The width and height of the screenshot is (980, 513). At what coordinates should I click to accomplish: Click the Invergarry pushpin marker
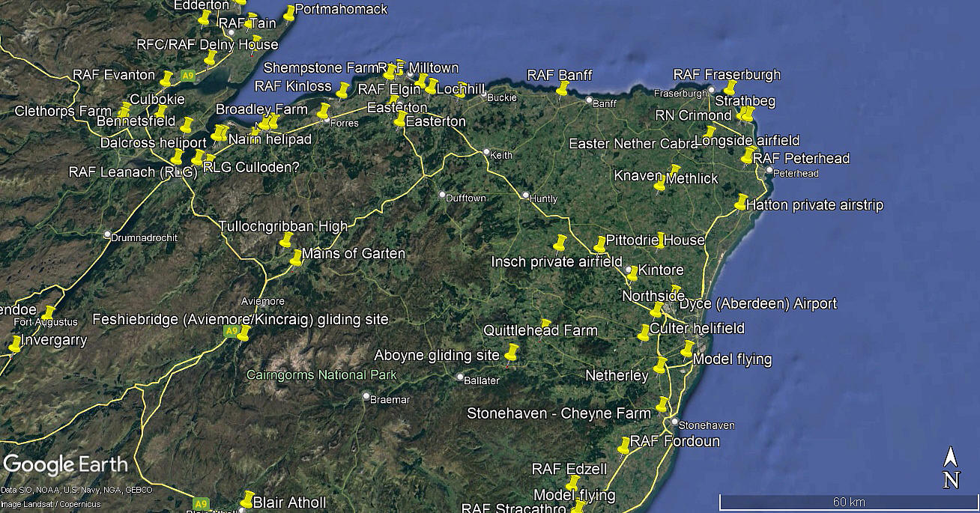(15, 344)
